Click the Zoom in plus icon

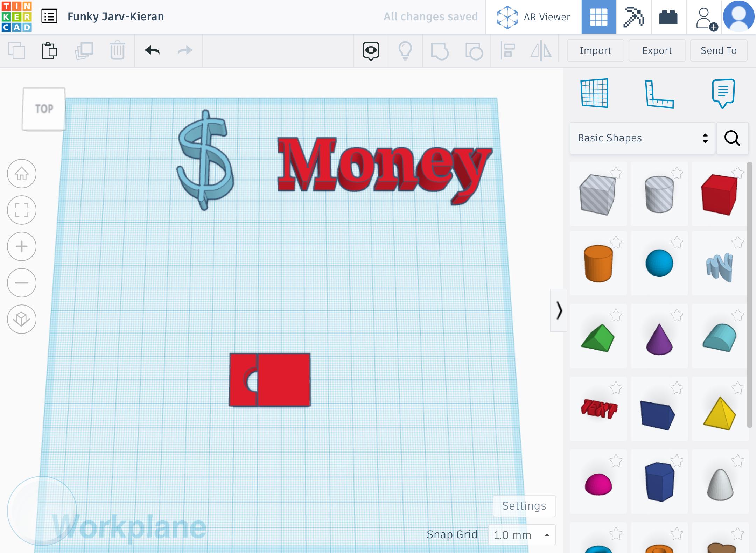[x=22, y=246]
